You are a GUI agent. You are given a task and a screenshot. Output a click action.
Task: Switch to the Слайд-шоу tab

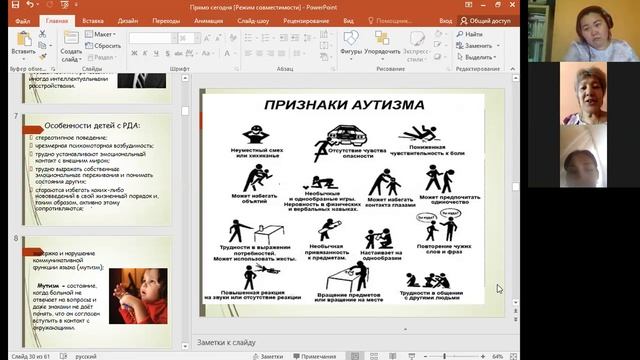coord(253,21)
